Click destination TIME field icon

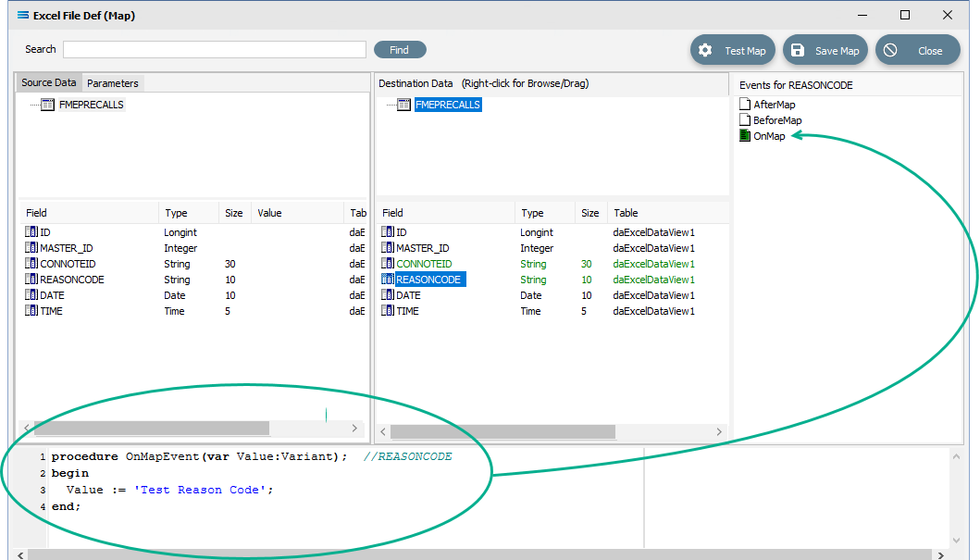(388, 310)
